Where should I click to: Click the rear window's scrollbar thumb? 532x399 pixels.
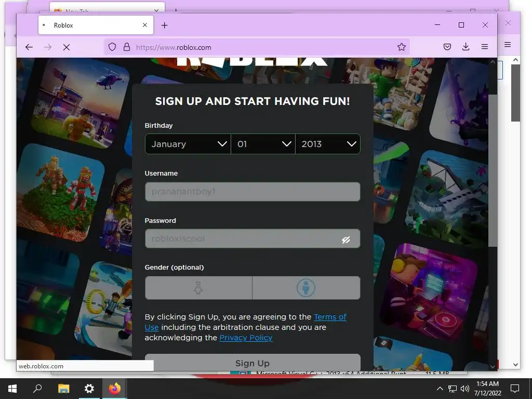click(x=516, y=92)
